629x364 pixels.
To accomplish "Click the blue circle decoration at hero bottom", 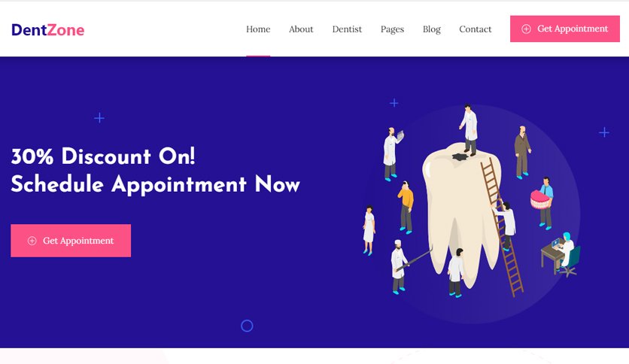I will (247, 326).
